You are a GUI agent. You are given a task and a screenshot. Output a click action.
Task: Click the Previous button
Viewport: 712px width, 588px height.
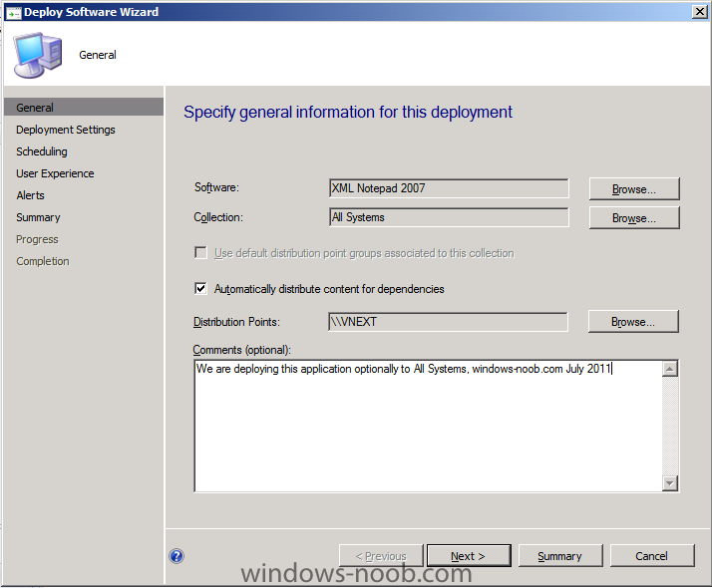coord(381,556)
